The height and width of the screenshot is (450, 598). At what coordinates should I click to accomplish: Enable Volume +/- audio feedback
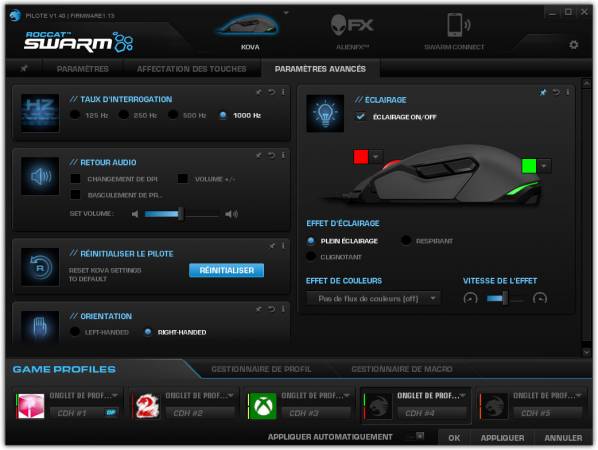pos(183,178)
